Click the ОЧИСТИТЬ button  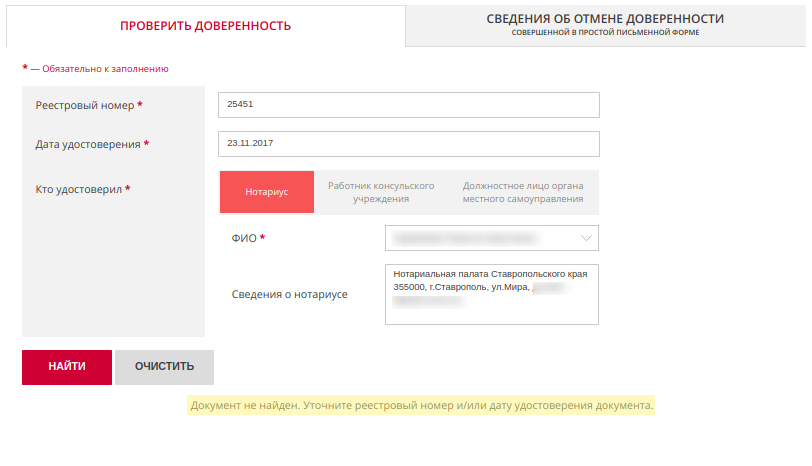click(x=164, y=367)
